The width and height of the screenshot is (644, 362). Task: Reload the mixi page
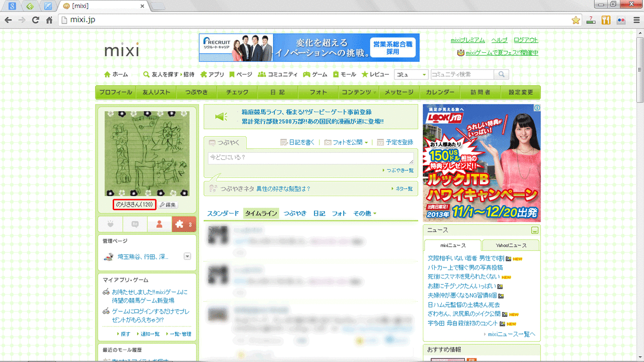(x=35, y=20)
